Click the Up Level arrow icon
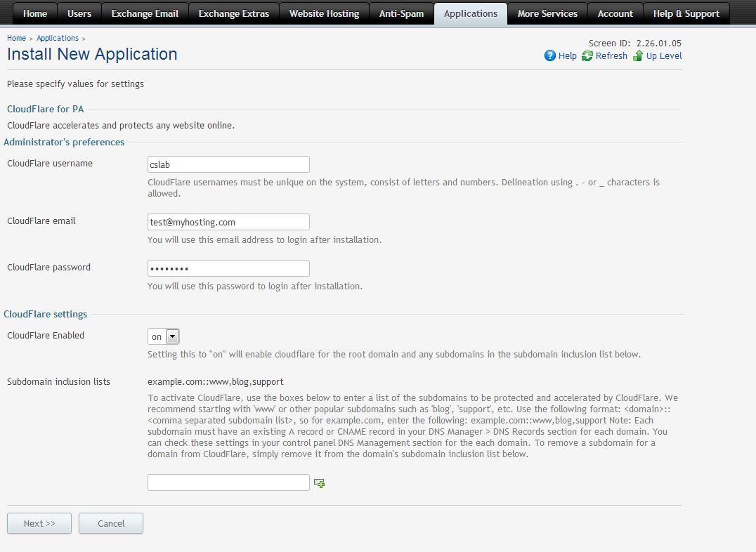The image size is (756, 552). (x=637, y=56)
